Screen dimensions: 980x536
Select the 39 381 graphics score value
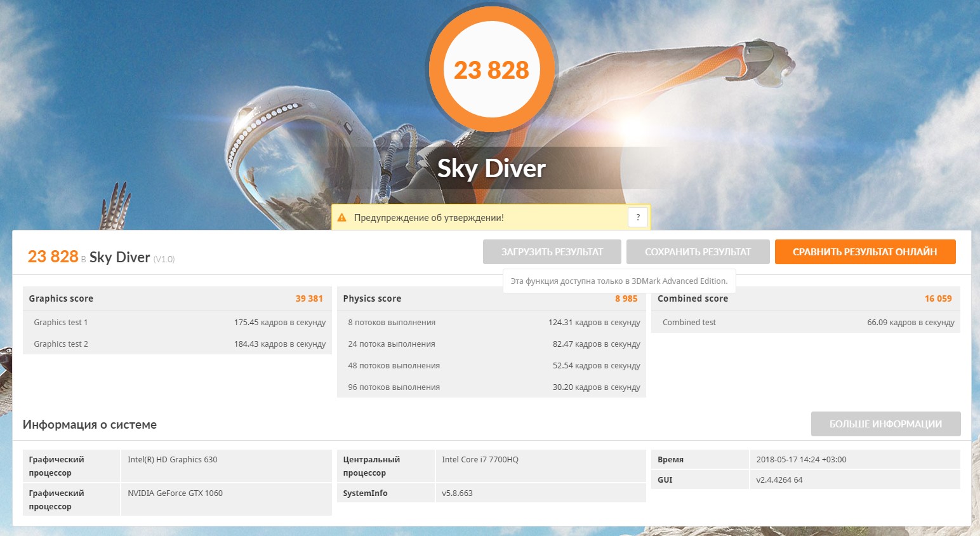point(309,298)
